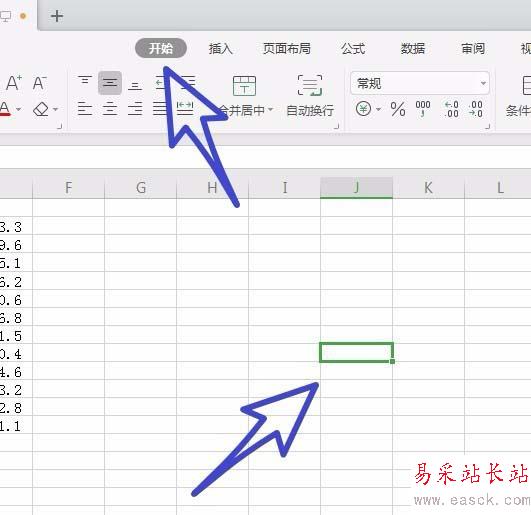This screenshot has height=515, width=531.
Task: Decrease decimal places
Action: click(x=476, y=109)
